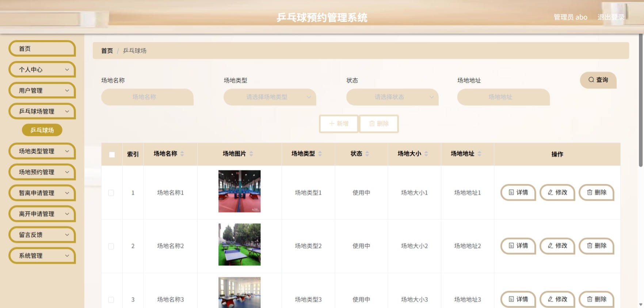The image size is (644, 308).
Task: Click the 退出登录 logout link
Action: [x=611, y=17]
